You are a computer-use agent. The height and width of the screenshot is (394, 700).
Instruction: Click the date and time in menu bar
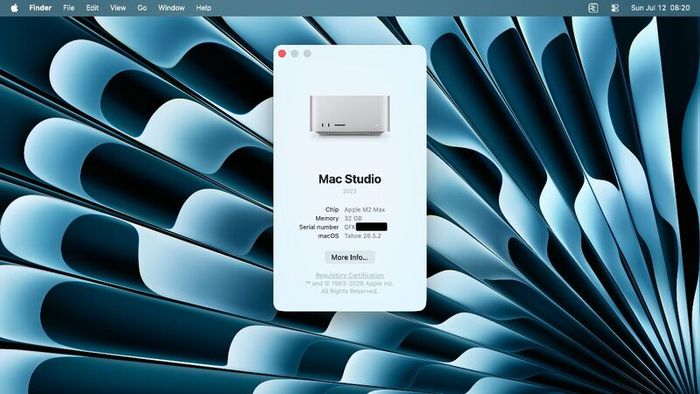[660, 8]
